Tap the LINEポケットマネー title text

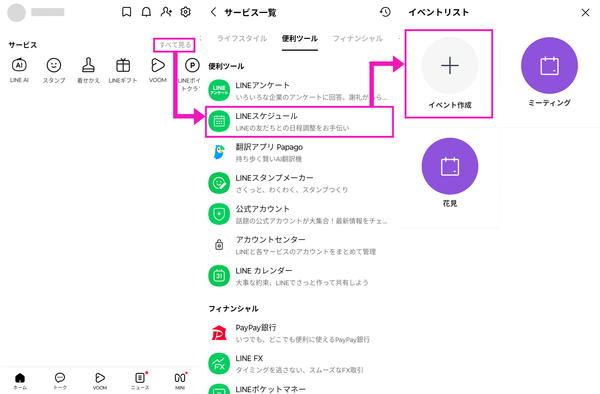(x=270, y=389)
